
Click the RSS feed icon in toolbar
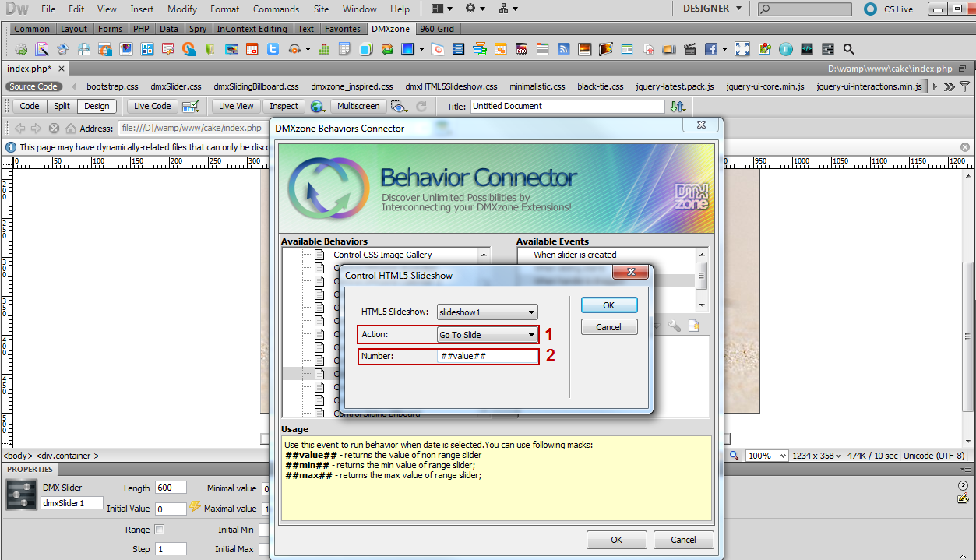(x=563, y=48)
